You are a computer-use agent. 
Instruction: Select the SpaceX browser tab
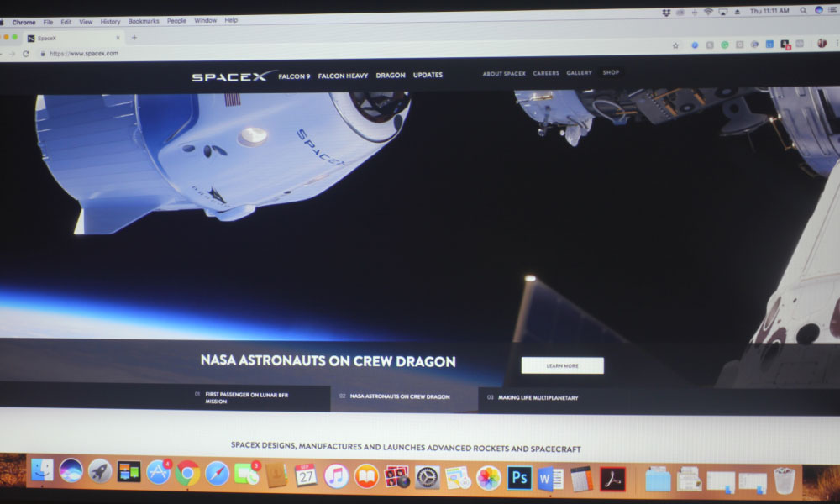(x=73, y=38)
